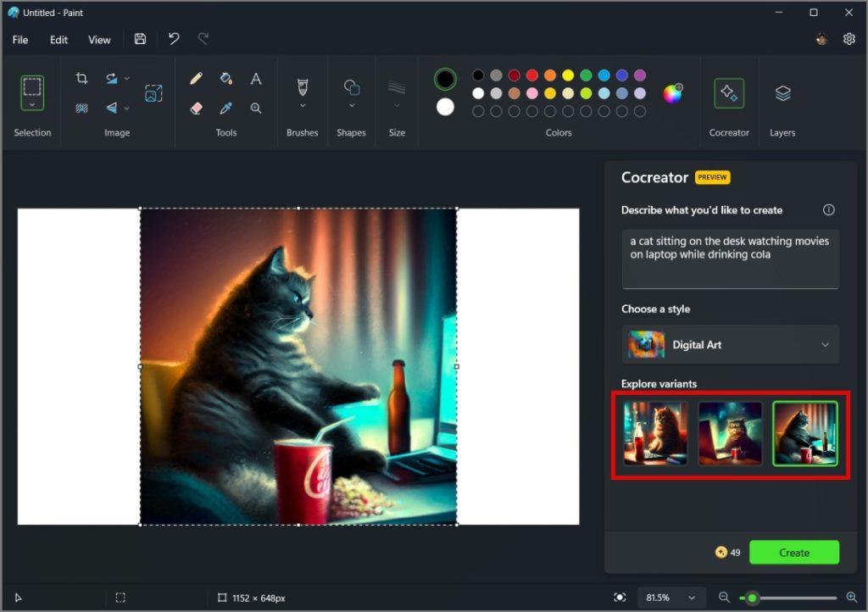Open Paint Settings gear
Screen dimensions: 868x612
849,39
